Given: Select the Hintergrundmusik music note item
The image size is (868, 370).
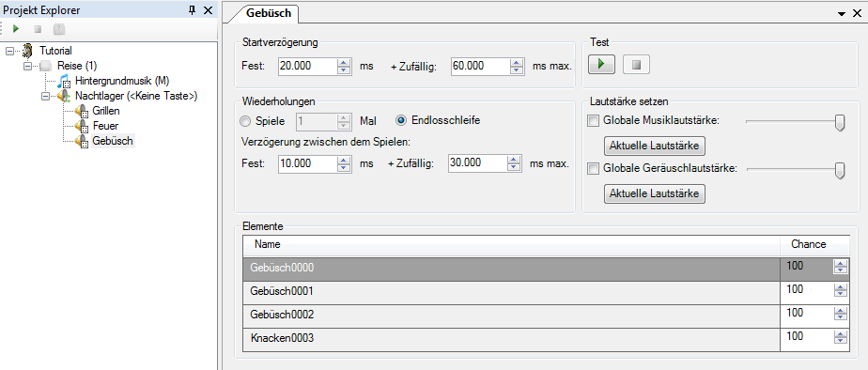Looking at the screenshot, I should pyautogui.click(x=65, y=80).
